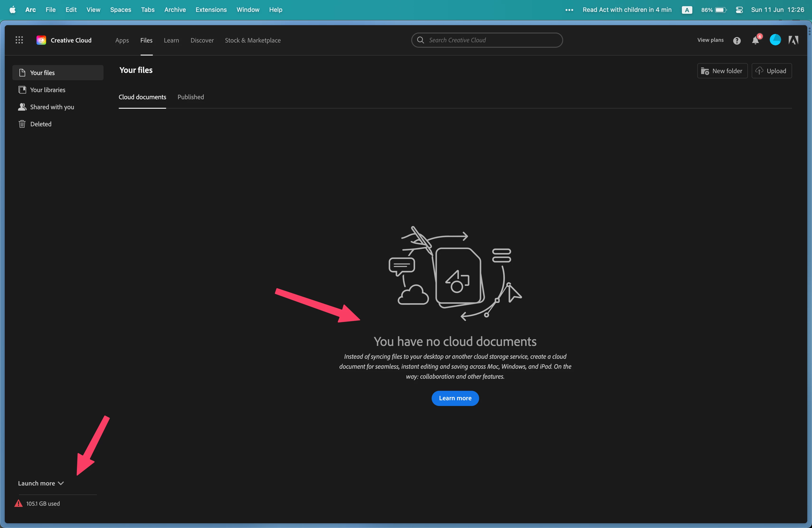The width and height of the screenshot is (812, 528).
Task: Open the Spaces menu in Arc
Action: (120, 10)
